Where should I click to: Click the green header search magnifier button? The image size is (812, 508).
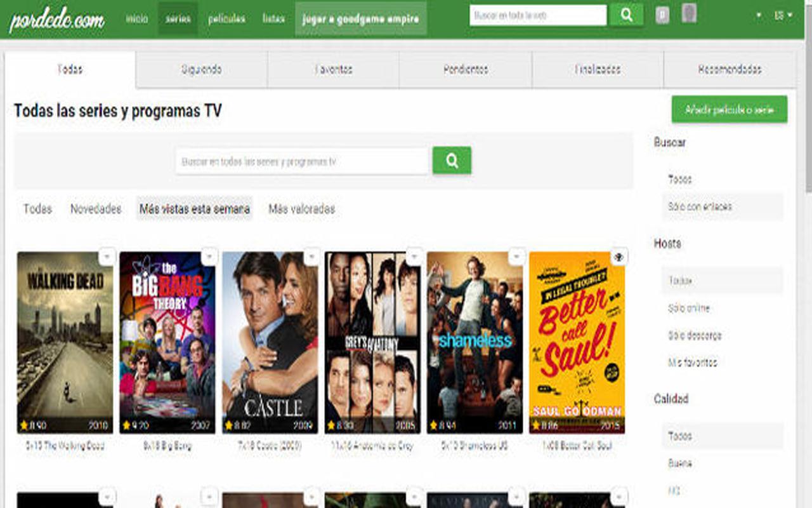(626, 15)
